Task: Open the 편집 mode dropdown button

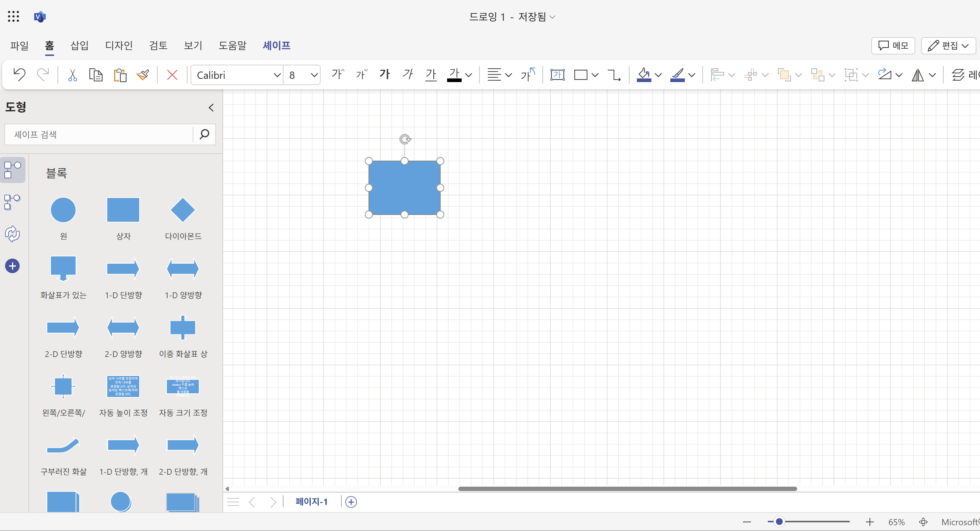Action: [948, 46]
